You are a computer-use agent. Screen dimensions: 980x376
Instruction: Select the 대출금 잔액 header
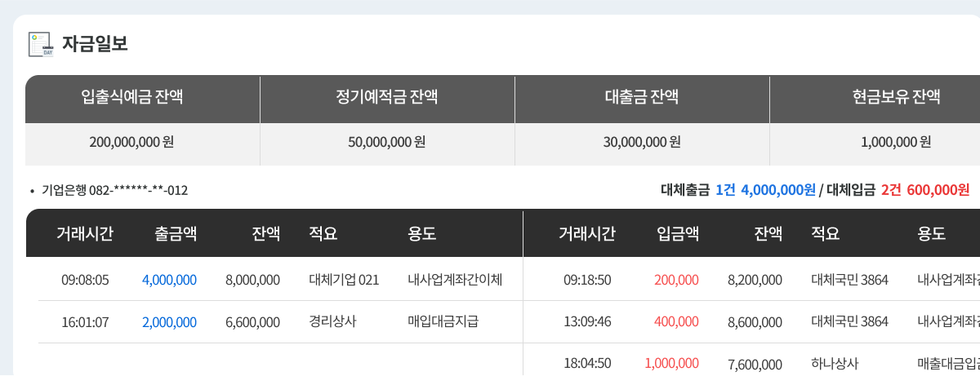(x=641, y=98)
